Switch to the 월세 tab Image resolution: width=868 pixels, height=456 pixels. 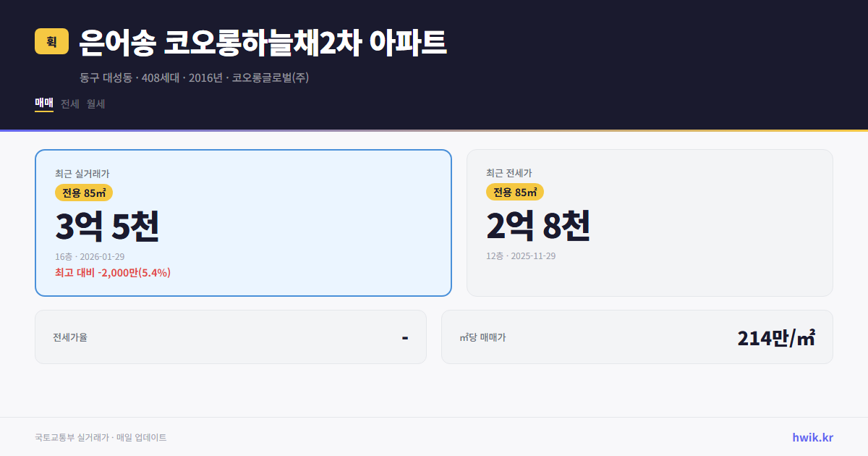coord(94,104)
